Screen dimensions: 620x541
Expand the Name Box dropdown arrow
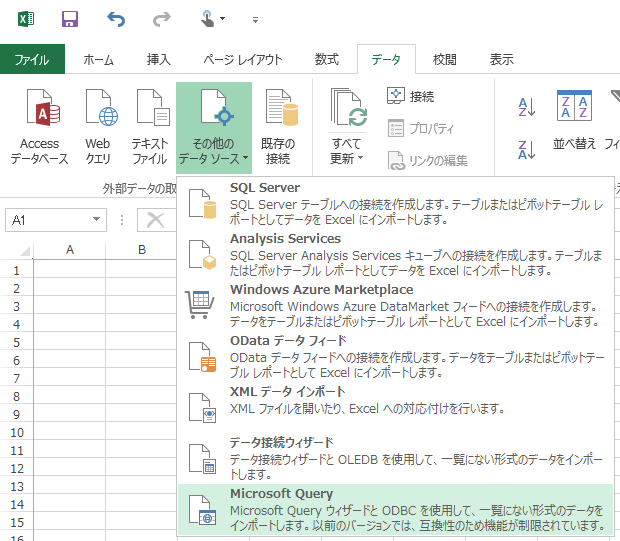point(96,219)
